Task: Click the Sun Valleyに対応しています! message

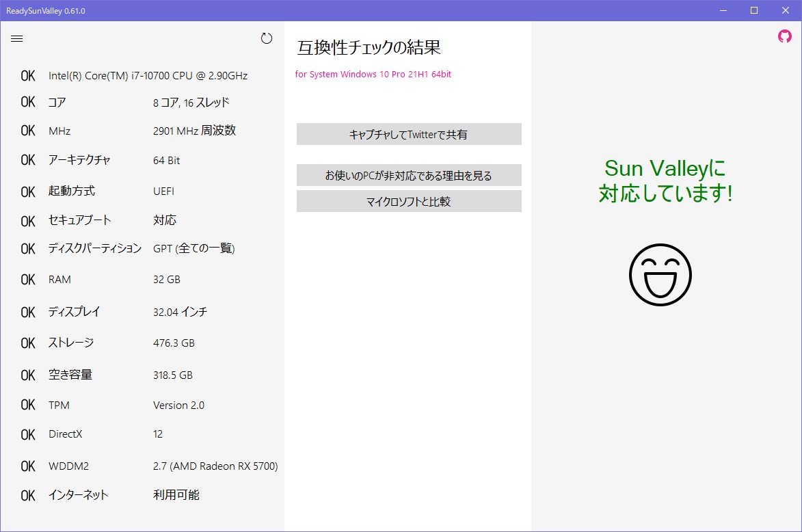Action: pos(665,181)
